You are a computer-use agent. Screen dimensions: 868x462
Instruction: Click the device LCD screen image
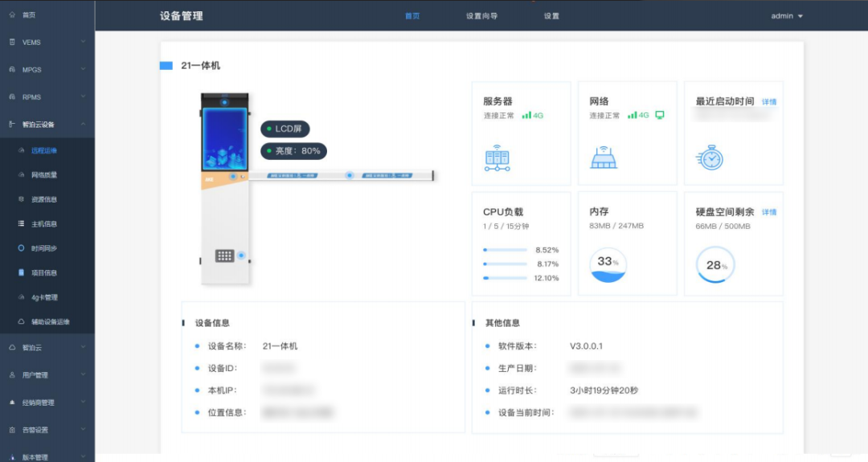[225, 139]
